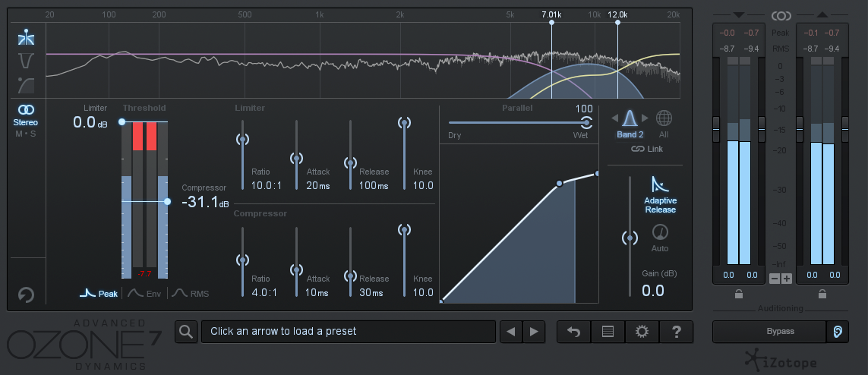The height and width of the screenshot is (375, 868).
Task: Click the Limiter ratio 10.0:1 value
Action: [x=267, y=185]
